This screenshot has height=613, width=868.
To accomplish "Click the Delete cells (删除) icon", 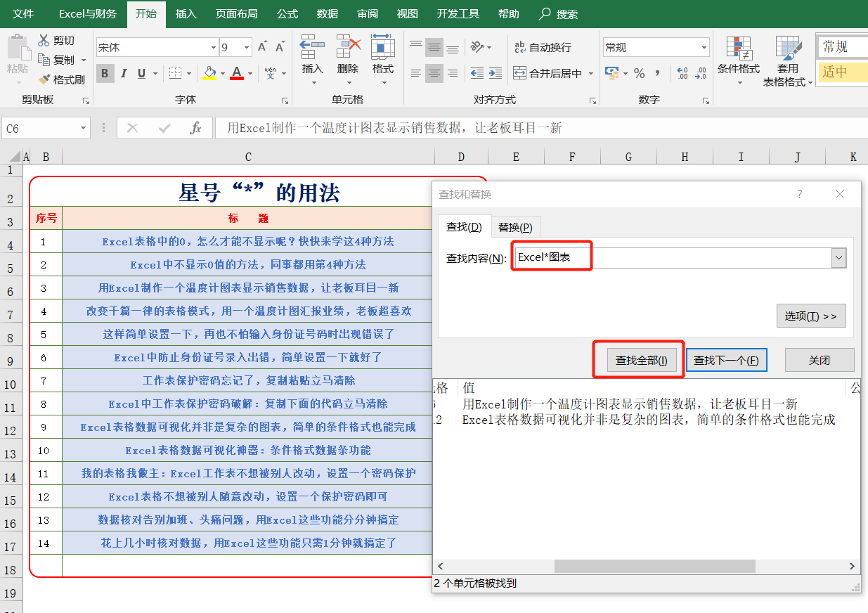I will point(348,46).
